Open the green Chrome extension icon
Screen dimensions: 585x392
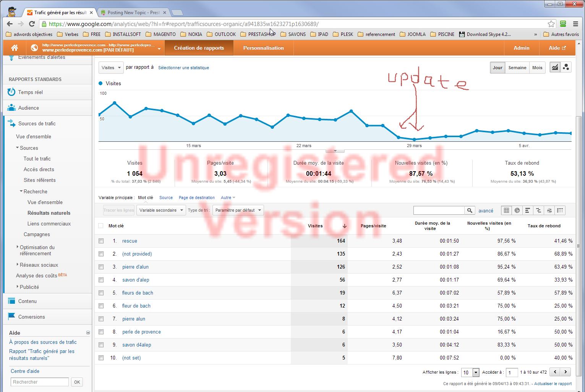(x=562, y=24)
